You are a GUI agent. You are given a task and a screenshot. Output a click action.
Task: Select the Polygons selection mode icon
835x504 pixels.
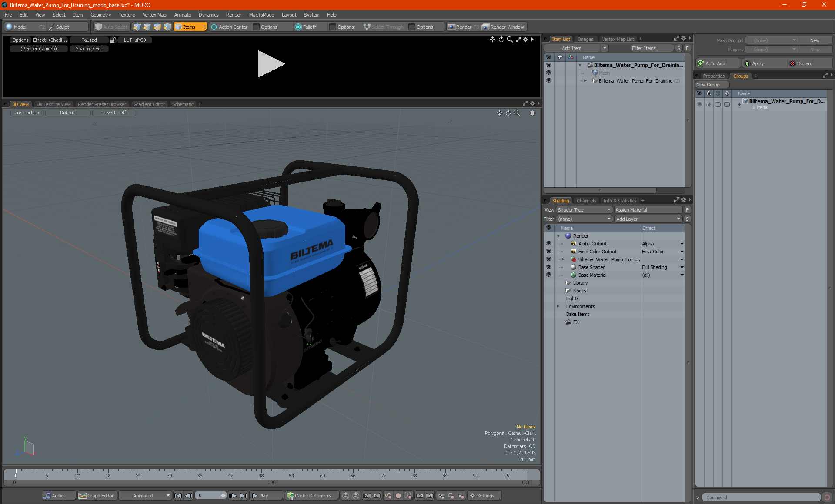point(157,27)
